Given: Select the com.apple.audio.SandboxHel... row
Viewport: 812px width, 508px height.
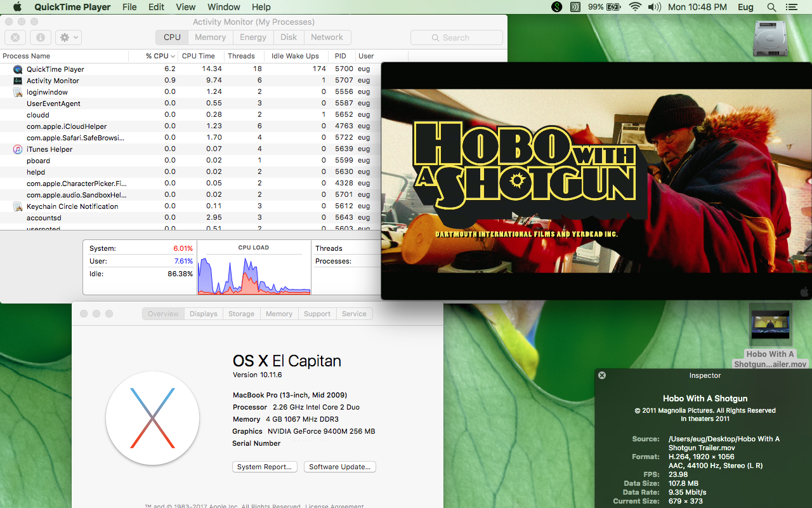Looking at the screenshot, I should tap(190, 195).
